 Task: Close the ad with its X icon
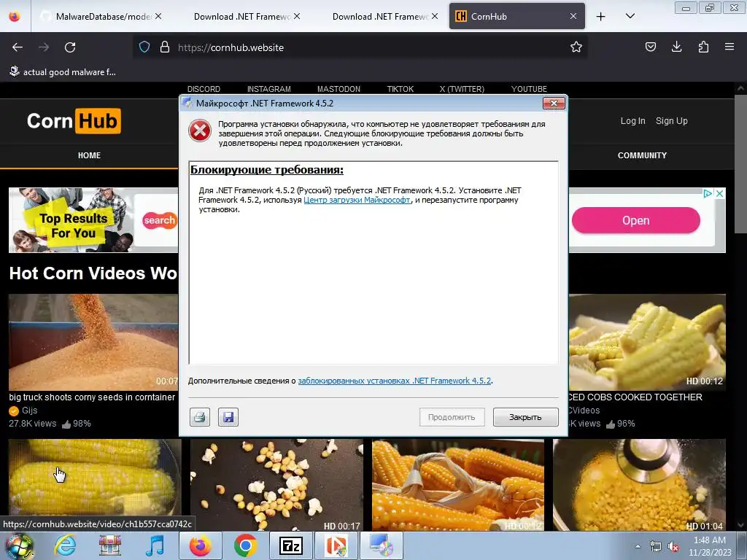[x=720, y=193]
